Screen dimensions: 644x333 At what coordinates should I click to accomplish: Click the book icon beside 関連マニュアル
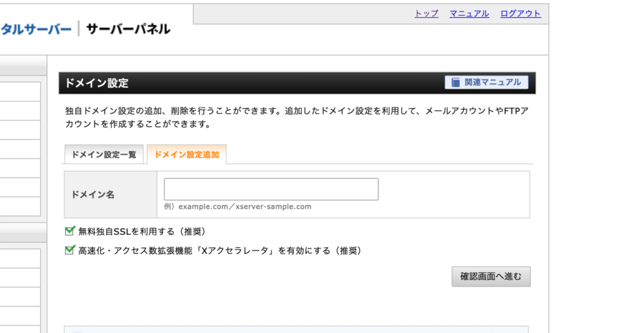(x=455, y=82)
